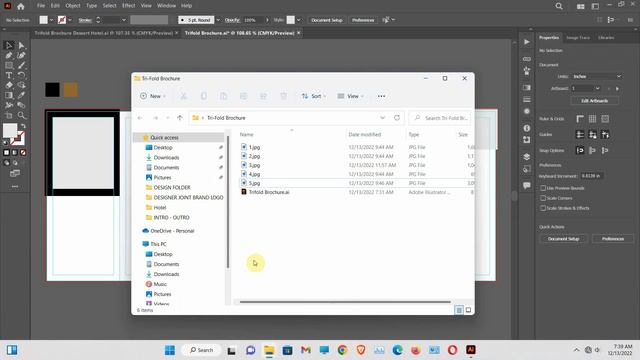Viewport: 640px width, 360px height.
Task: Select the Direct Selection tool
Action: (x=21, y=45)
